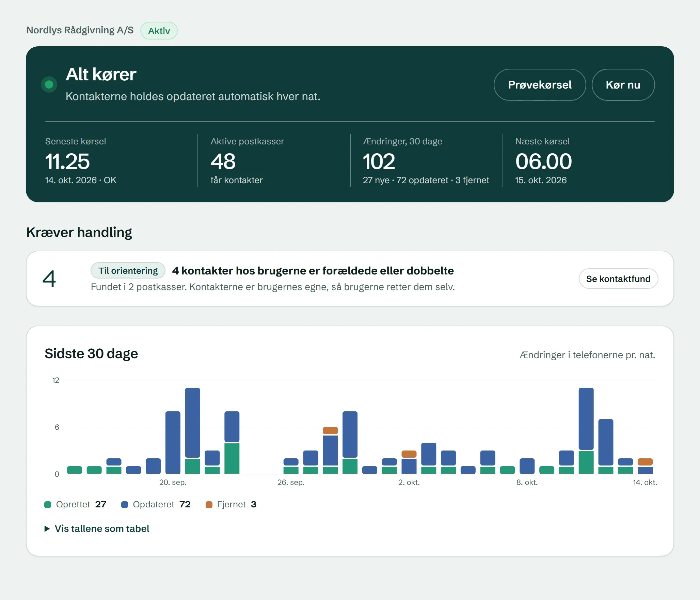Click the Seneste kørsel time 11.25
This screenshot has height=600, width=700.
tap(67, 161)
